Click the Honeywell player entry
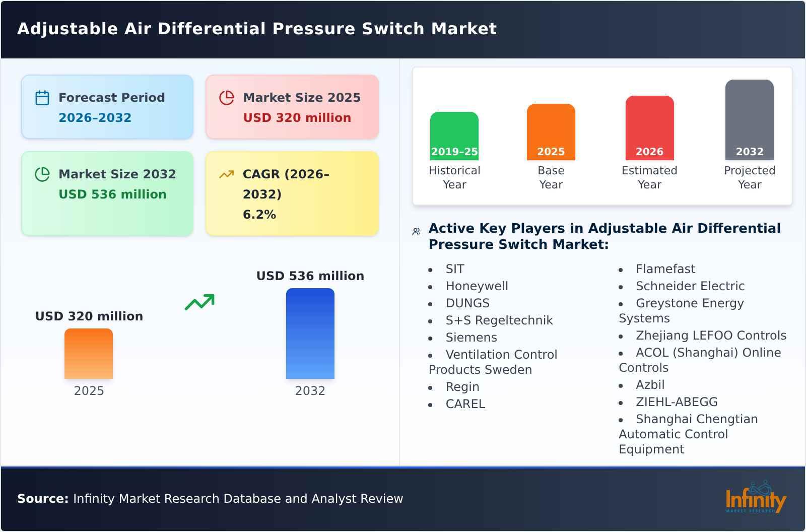Viewport: 806px width, 532px height. 477,286
